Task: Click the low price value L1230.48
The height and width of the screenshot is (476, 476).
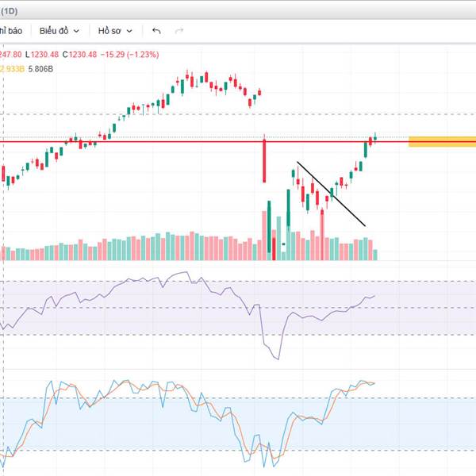Action: (42, 55)
